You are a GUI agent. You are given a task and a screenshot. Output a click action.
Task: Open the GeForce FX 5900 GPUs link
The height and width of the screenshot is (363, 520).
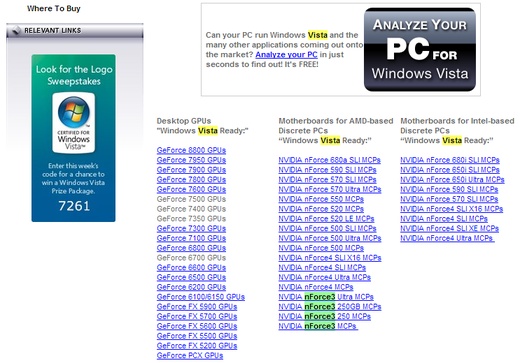point(197,307)
